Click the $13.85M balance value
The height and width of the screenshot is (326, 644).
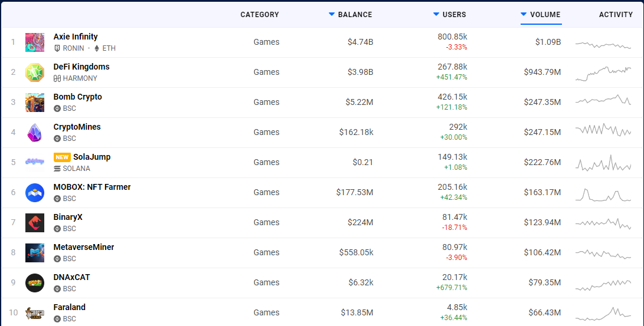357,312
